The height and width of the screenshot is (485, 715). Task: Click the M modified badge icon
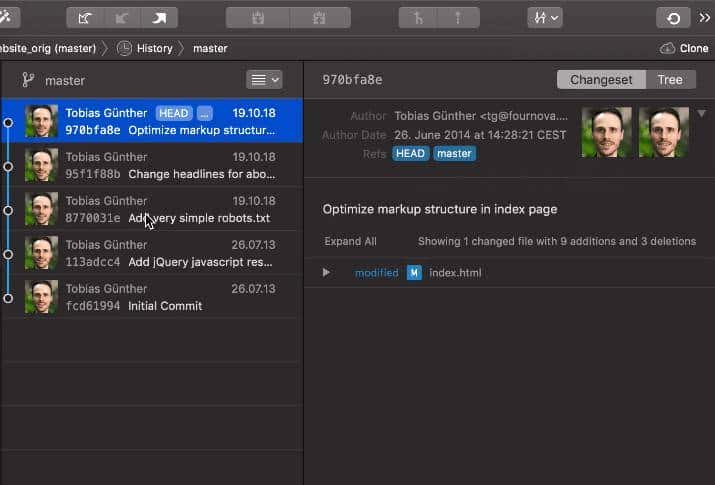click(414, 273)
